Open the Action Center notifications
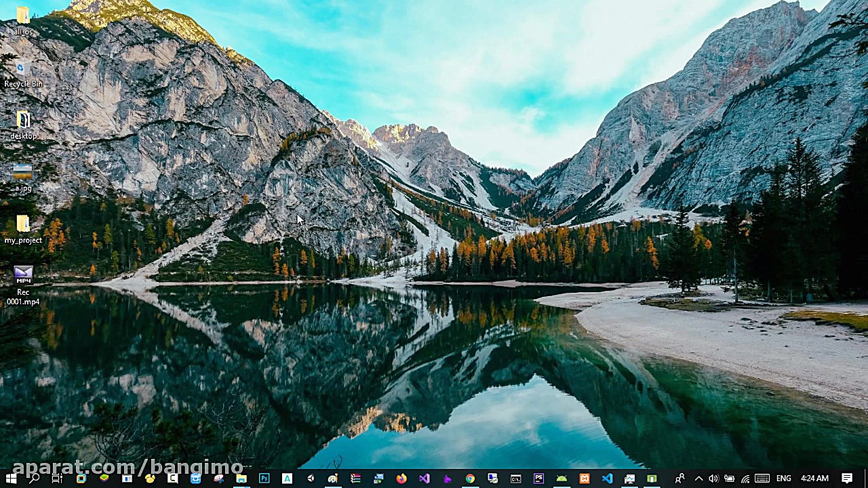Viewport: 868px width, 488px height. [847, 479]
